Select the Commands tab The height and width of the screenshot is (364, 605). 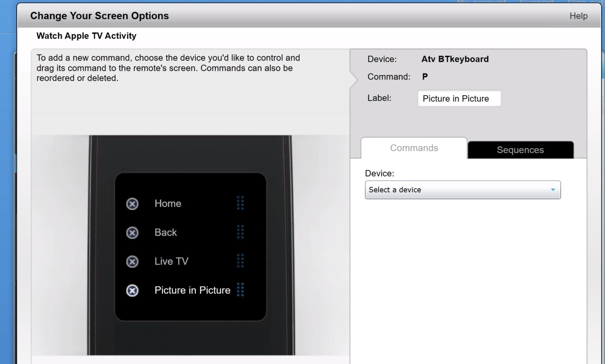[x=414, y=148]
